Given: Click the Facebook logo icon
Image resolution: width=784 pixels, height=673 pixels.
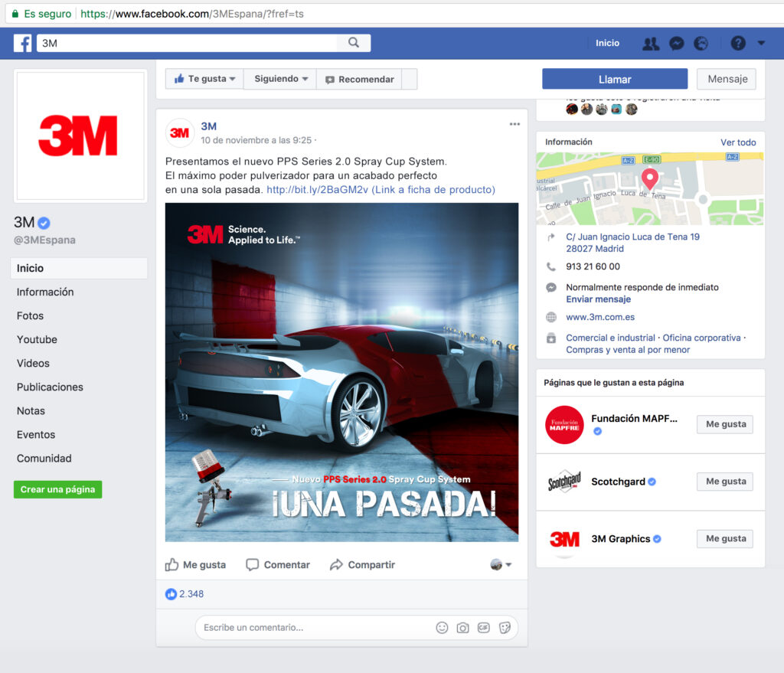Looking at the screenshot, I should [23, 44].
